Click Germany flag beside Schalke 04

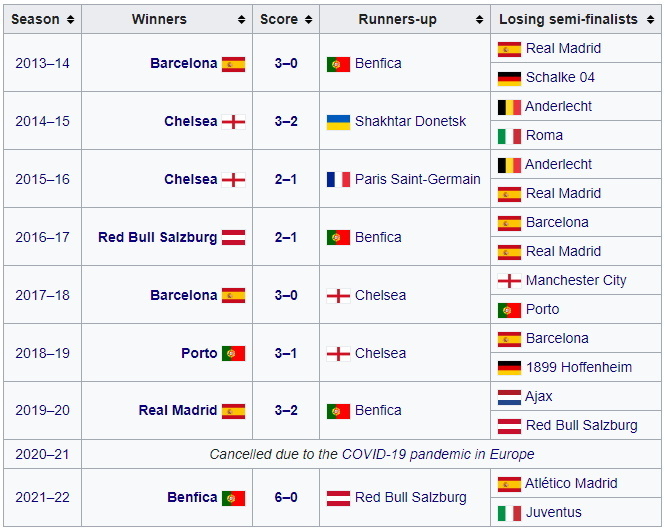[509, 78]
